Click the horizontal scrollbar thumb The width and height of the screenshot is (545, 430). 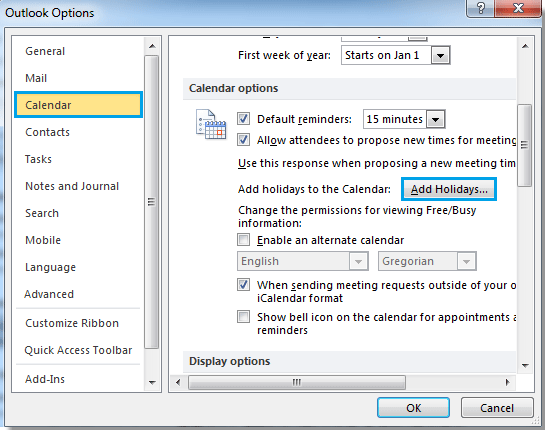(297, 382)
